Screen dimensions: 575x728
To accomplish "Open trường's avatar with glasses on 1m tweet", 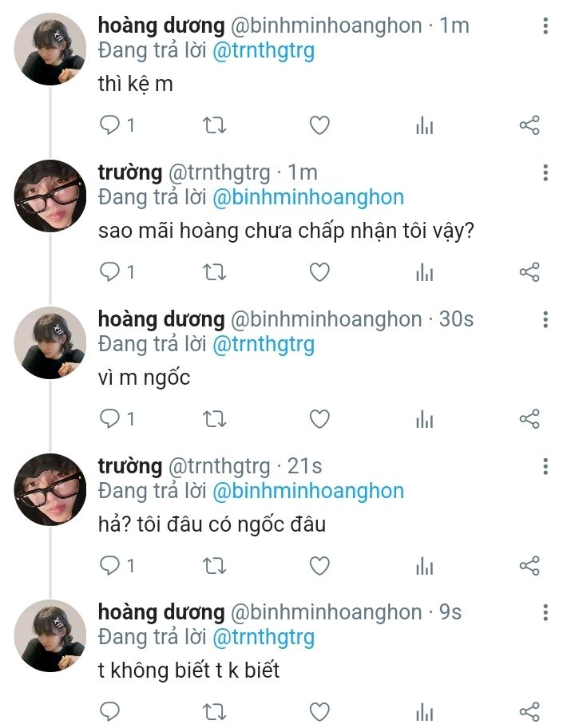I will (50, 196).
